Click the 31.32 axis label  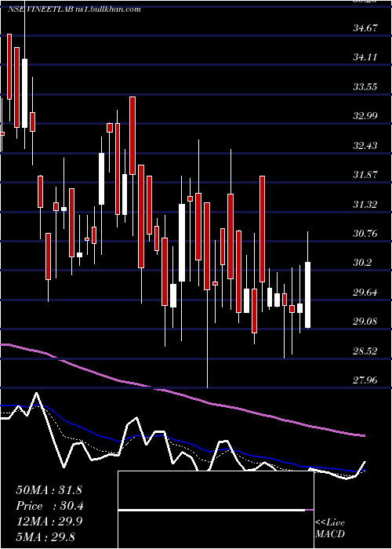click(x=365, y=204)
